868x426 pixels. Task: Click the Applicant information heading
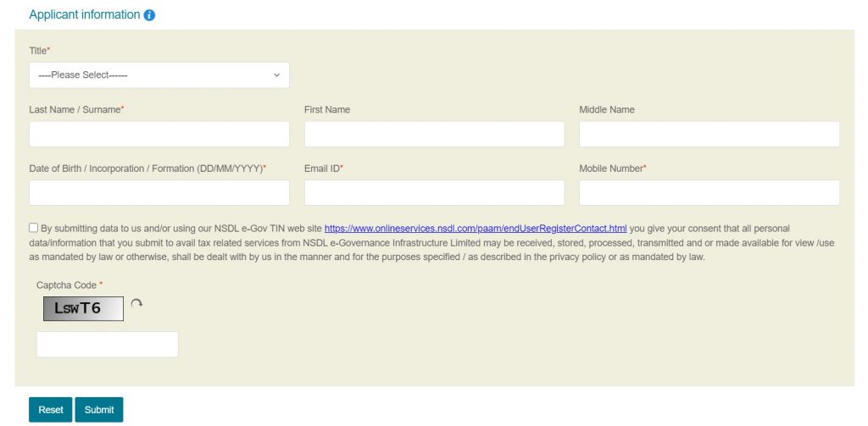point(85,15)
